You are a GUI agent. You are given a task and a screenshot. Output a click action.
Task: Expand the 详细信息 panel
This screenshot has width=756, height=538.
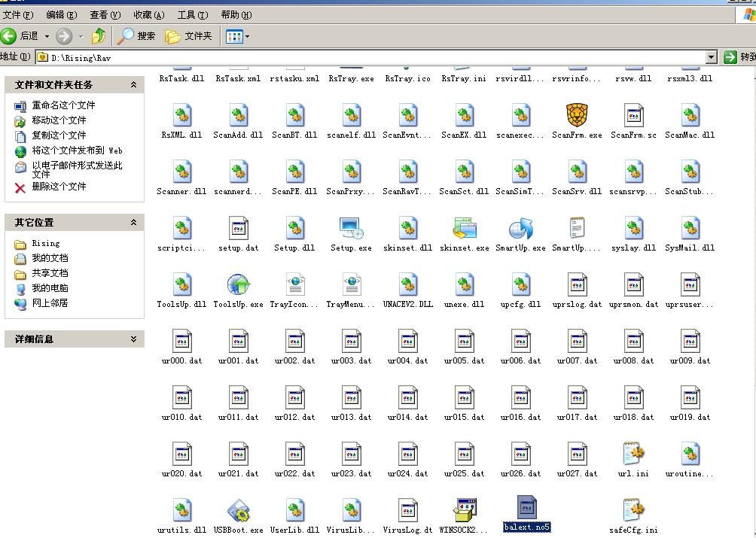[x=133, y=339]
